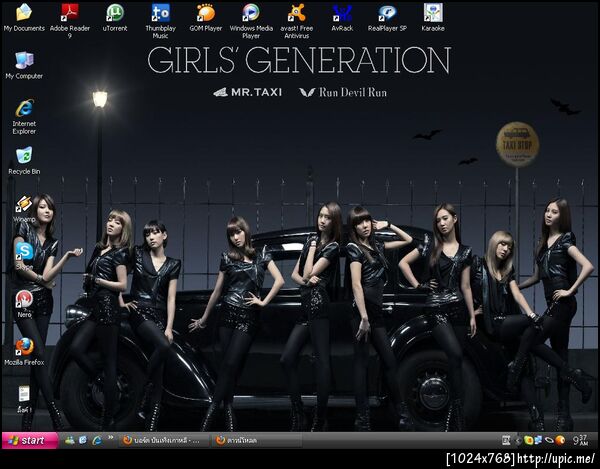Open the Start menu
Screen dimensions: 600x469
[29, 440]
